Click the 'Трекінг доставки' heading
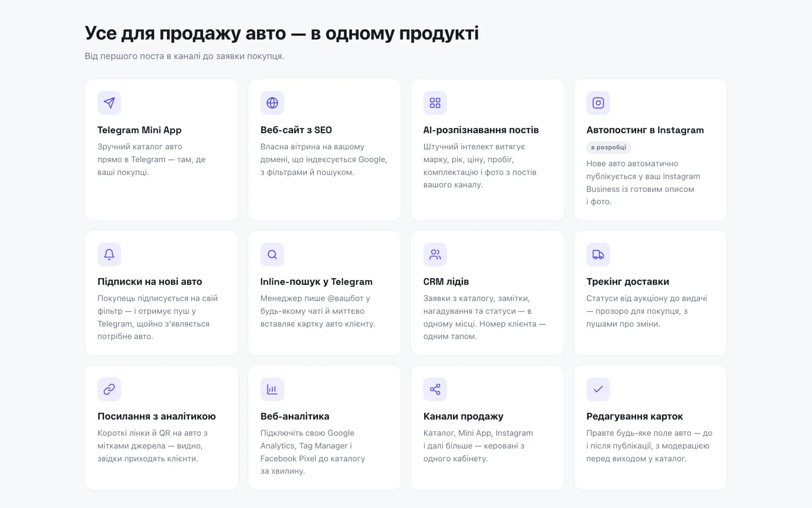 coord(627,282)
